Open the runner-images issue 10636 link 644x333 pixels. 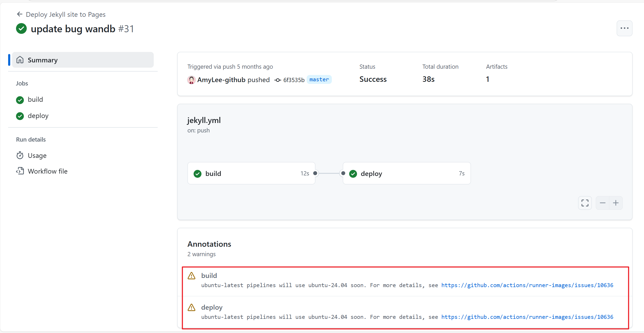click(x=527, y=285)
